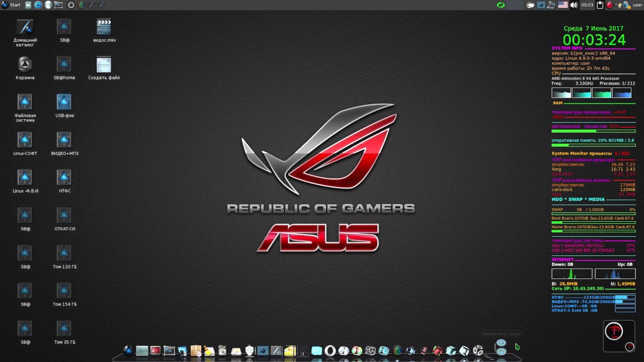Launch the terminal icon in dock
Screen dimensions: 644x362
(x=169, y=350)
